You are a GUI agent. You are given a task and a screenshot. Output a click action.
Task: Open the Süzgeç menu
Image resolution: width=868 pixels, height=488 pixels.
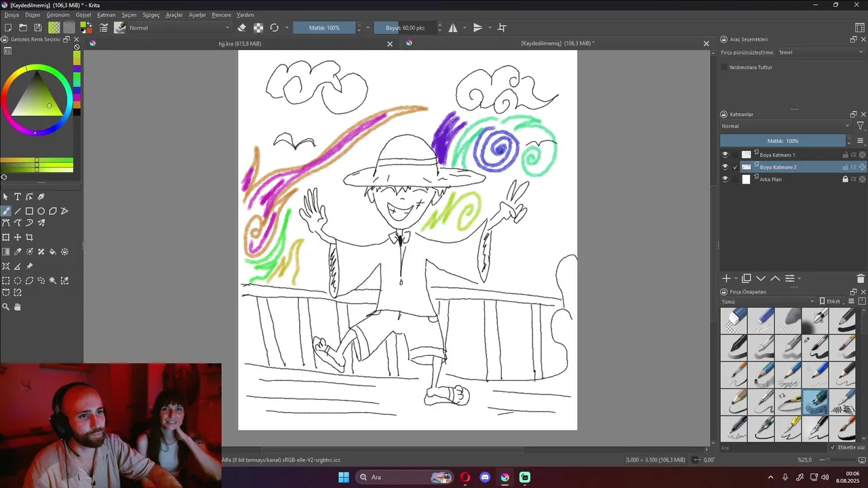(x=151, y=15)
